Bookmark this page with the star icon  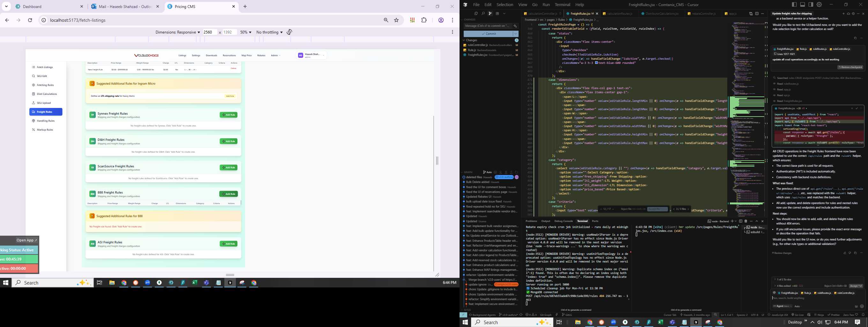pyautogui.click(x=397, y=20)
